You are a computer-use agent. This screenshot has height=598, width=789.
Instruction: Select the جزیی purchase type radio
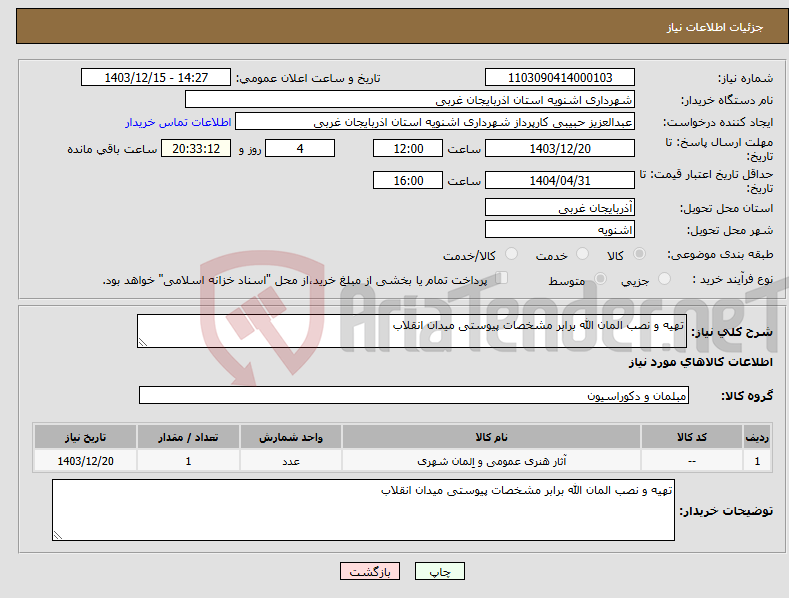point(664,279)
